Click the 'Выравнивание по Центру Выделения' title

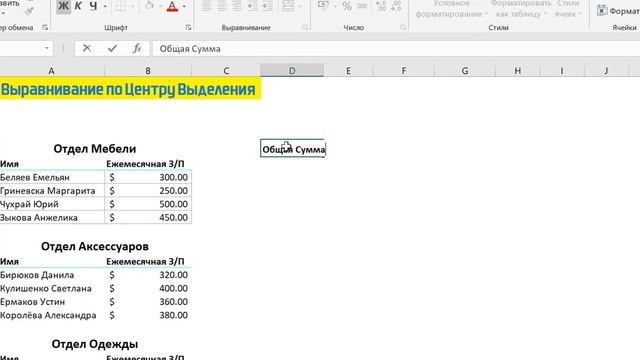pyautogui.click(x=128, y=89)
